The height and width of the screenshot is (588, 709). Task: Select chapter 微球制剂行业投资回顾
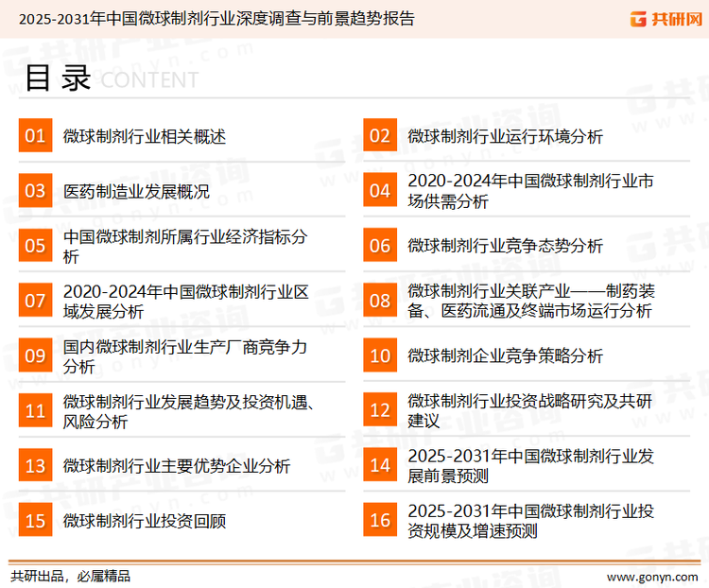point(145,521)
